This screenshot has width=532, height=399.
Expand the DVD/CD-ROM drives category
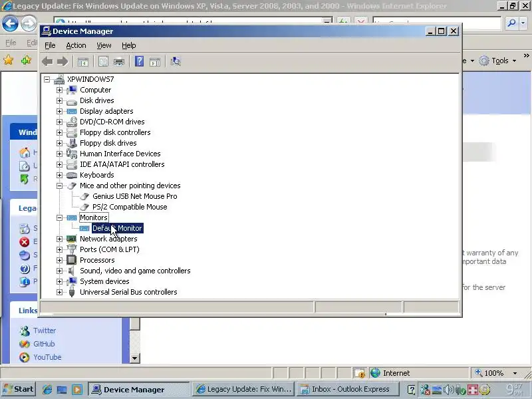(x=59, y=122)
